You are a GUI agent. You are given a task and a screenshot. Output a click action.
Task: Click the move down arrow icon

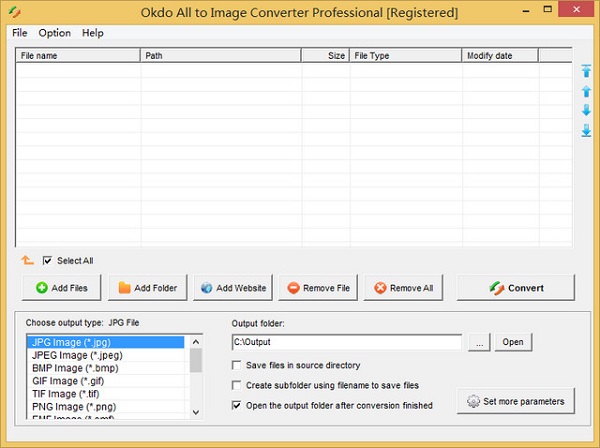586,110
